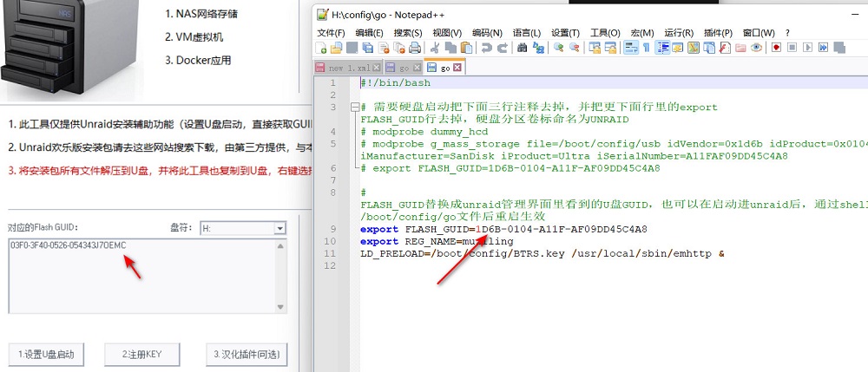The height and width of the screenshot is (372, 868).
Task: Click the 2.注册KEY button
Action: coord(141,355)
